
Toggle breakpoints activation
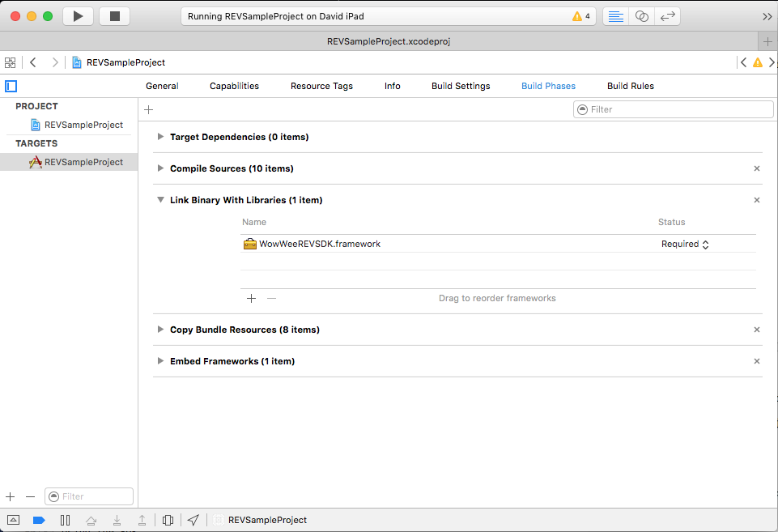(39, 520)
